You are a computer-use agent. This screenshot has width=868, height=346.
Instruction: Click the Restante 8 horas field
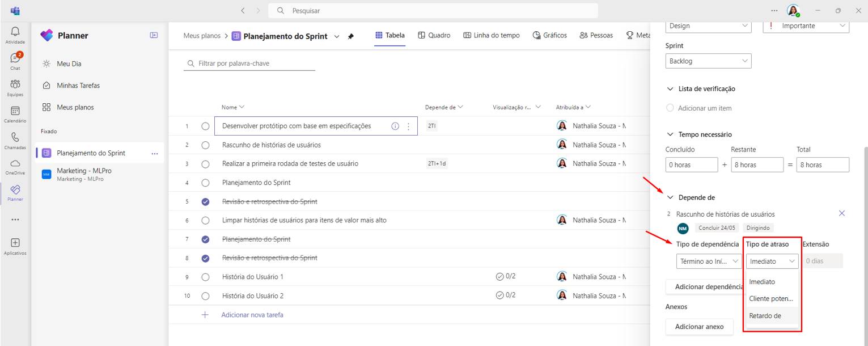point(757,164)
